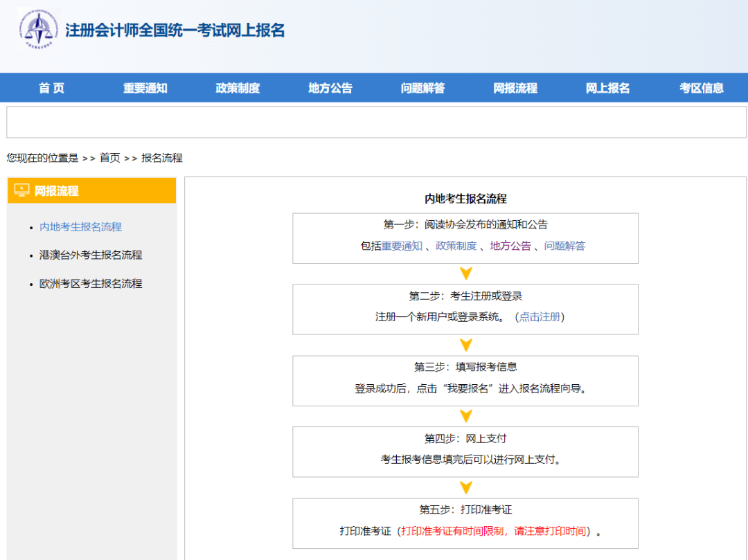Click the 第四步：网上支付 text
This screenshot has width=748, height=560.
tap(465, 438)
